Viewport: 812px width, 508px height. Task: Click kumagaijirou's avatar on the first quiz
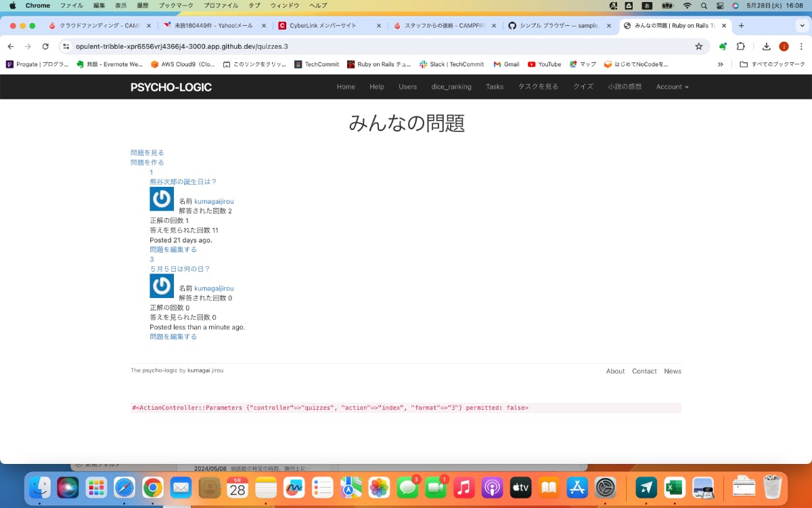tap(162, 199)
